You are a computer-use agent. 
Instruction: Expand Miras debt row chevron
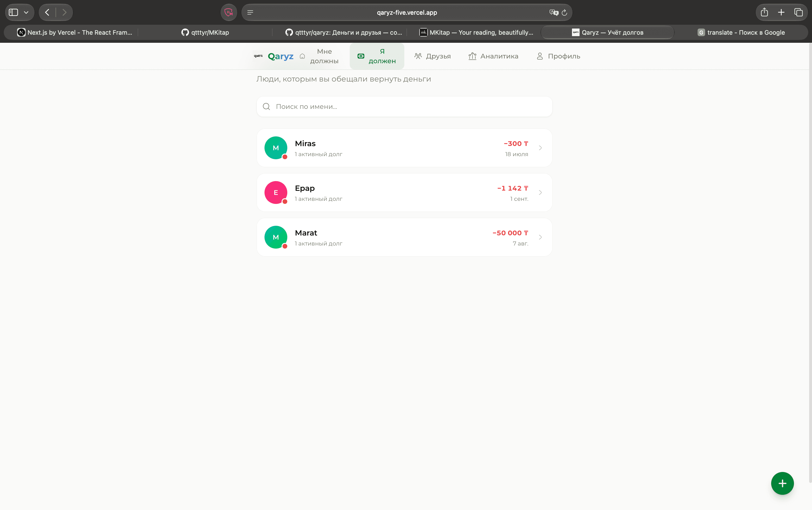(x=540, y=148)
